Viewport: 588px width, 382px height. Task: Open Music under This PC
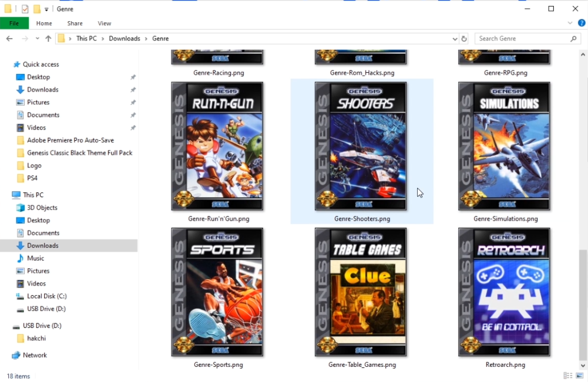[x=35, y=258]
